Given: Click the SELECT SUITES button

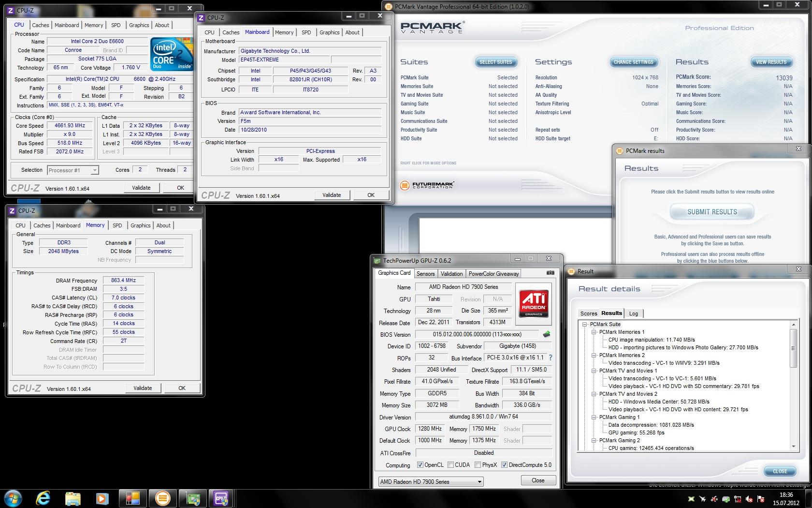Looking at the screenshot, I should click(x=495, y=62).
